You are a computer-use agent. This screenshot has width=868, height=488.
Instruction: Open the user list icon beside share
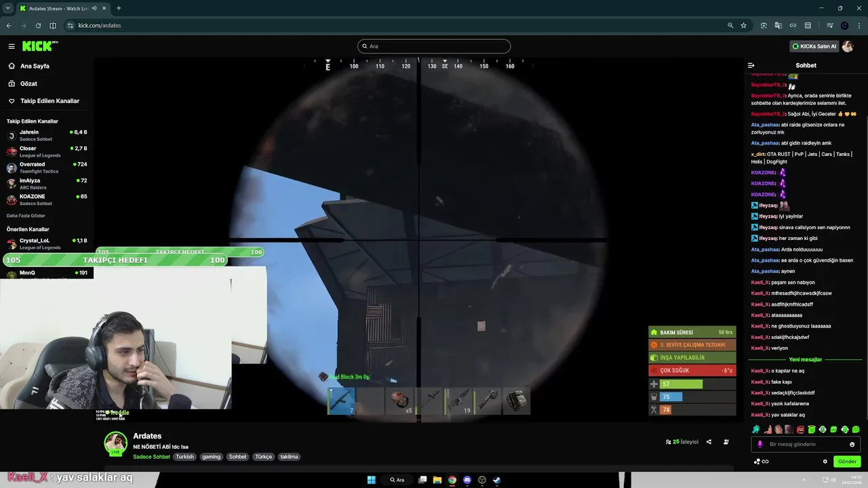click(x=726, y=442)
